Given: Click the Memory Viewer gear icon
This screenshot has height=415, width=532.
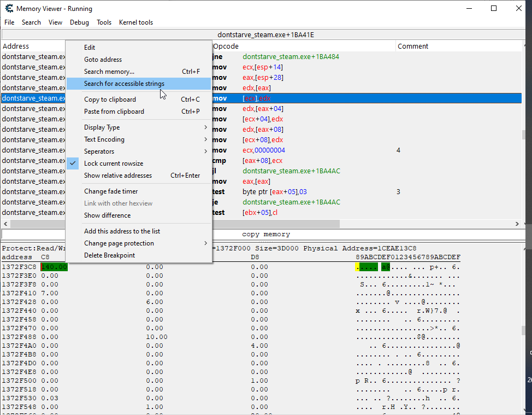Looking at the screenshot, I should [x=8, y=8].
